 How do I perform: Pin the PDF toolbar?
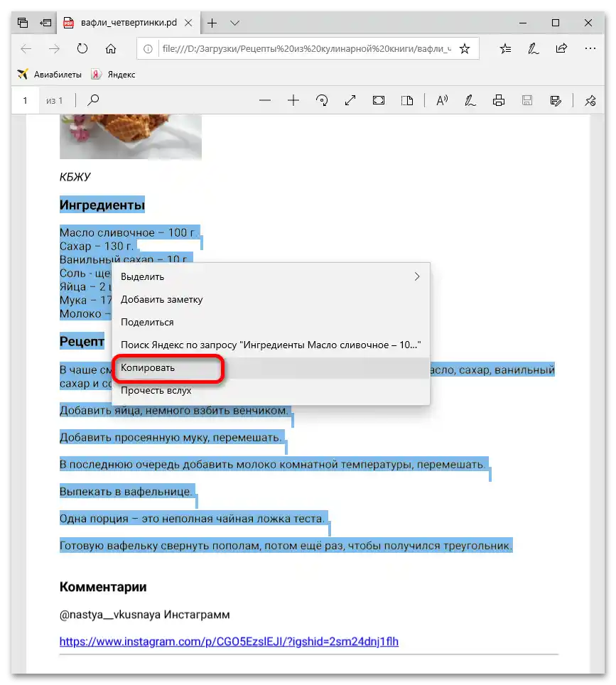590,100
